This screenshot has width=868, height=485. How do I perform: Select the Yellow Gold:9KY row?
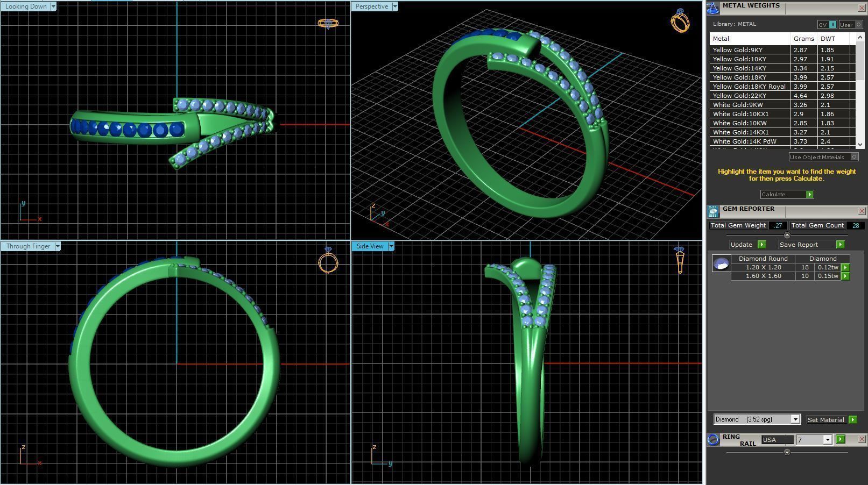[x=782, y=50]
